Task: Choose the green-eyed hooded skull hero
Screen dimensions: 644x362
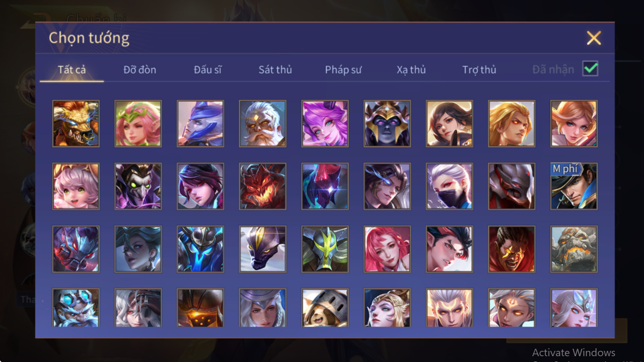Action: tap(138, 186)
